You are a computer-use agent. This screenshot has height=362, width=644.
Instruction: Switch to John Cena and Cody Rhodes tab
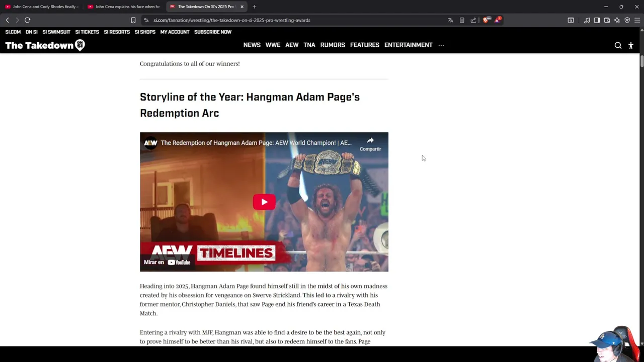point(41,7)
